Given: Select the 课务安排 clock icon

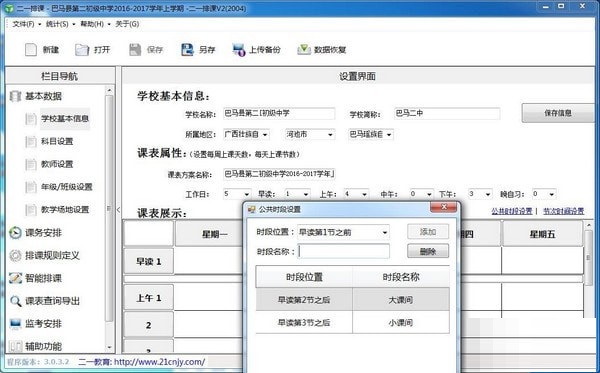Looking at the screenshot, I should (15, 233).
